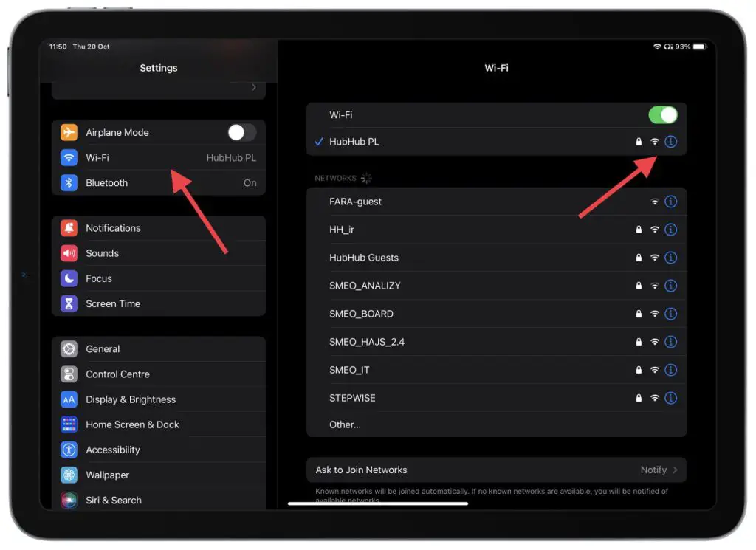Open Display & Brightness settings
756x550 pixels.
[x=159, y=399]
